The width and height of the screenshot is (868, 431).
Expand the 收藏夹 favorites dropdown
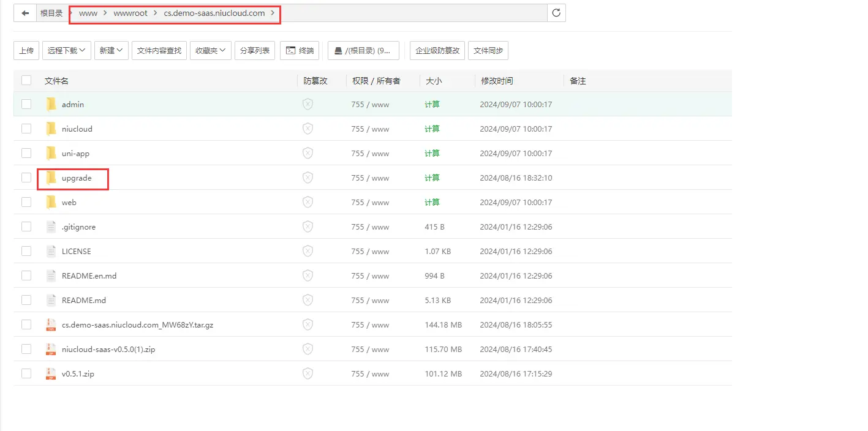coord(210,51)
